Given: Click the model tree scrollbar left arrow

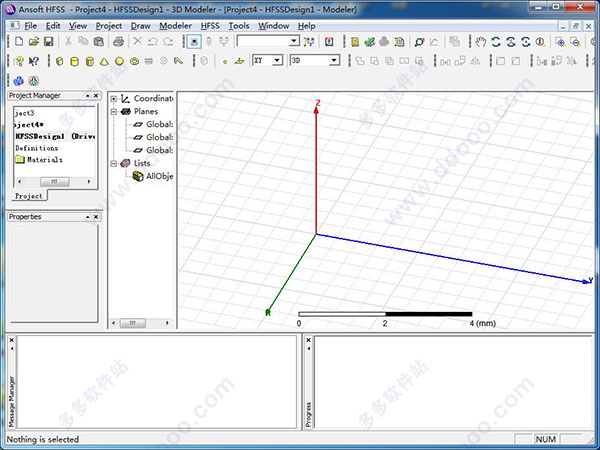Looking at the screenshot, I should 114,323.
